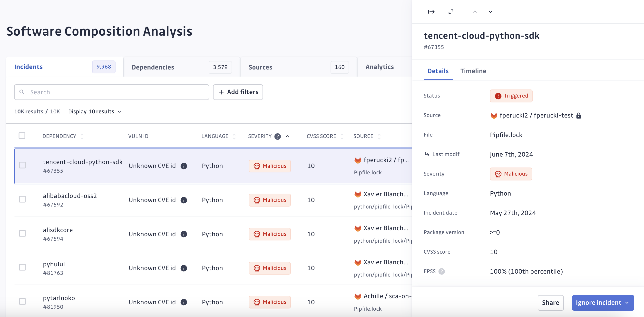Toggle Severity sort order arrow
This screenshot has width=644, height=317.
[287, 136]
